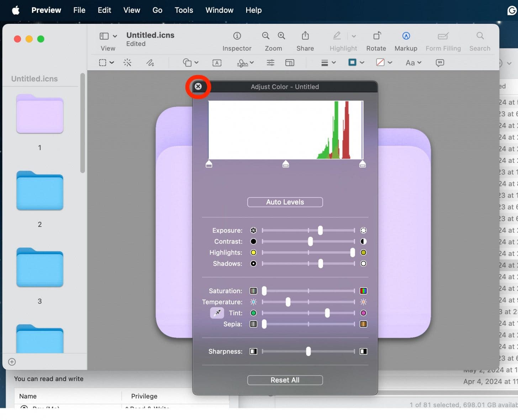Open the Tools menu

click(x=184, y=10)
